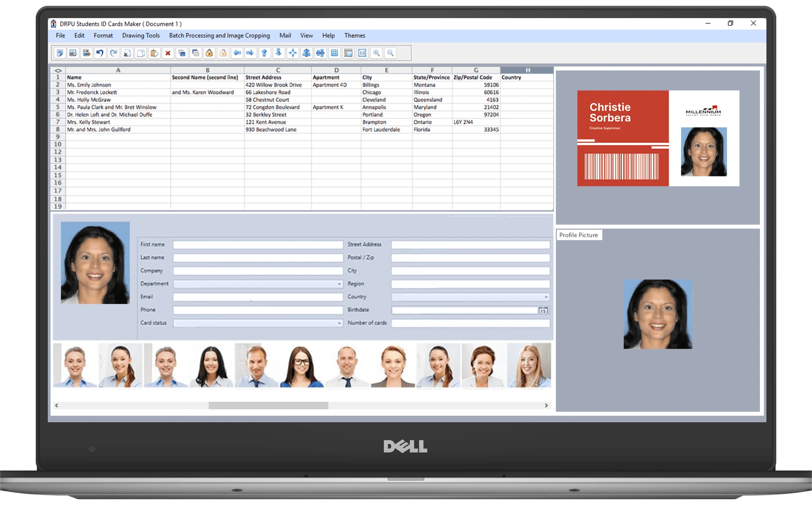Viewport: 812px width, 505px height.
Task: Click the Undo toolbar icon
Action: coord(100,53)
